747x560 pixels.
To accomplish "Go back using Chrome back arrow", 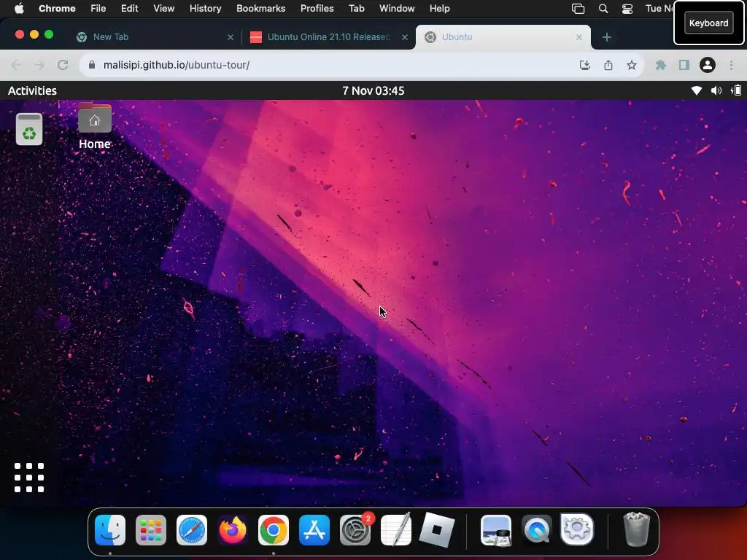I will tap(16, 65).
